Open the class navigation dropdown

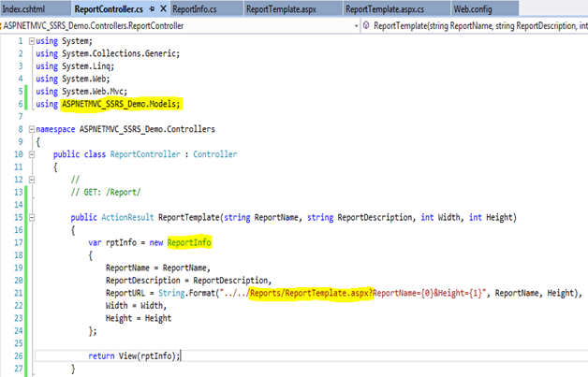(x=356, y=26)
